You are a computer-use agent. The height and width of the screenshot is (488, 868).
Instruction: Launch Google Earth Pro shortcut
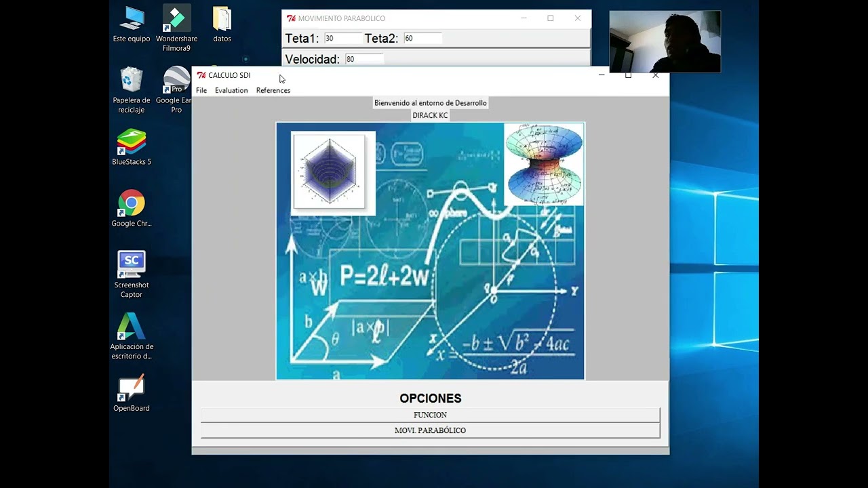point(176,89)
